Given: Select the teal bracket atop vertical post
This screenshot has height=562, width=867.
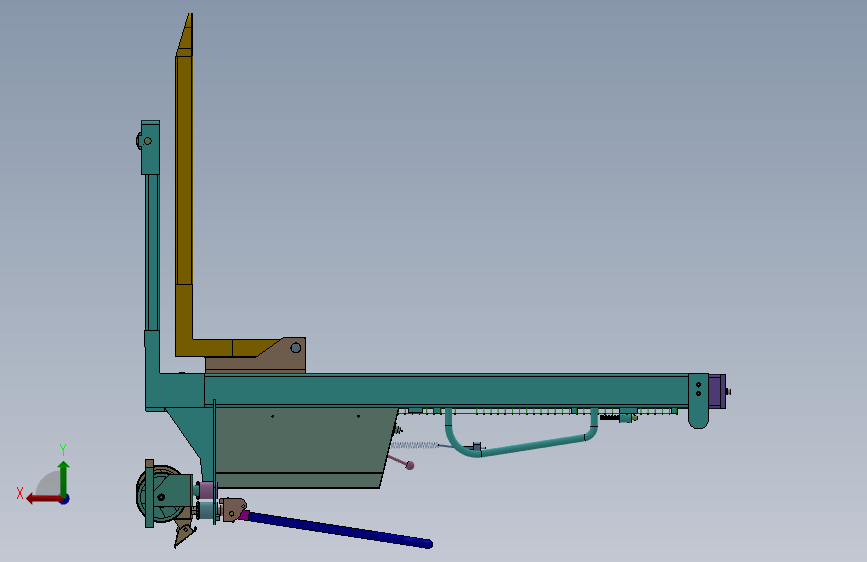Looking at the screenshot, I should coord(149,147).
